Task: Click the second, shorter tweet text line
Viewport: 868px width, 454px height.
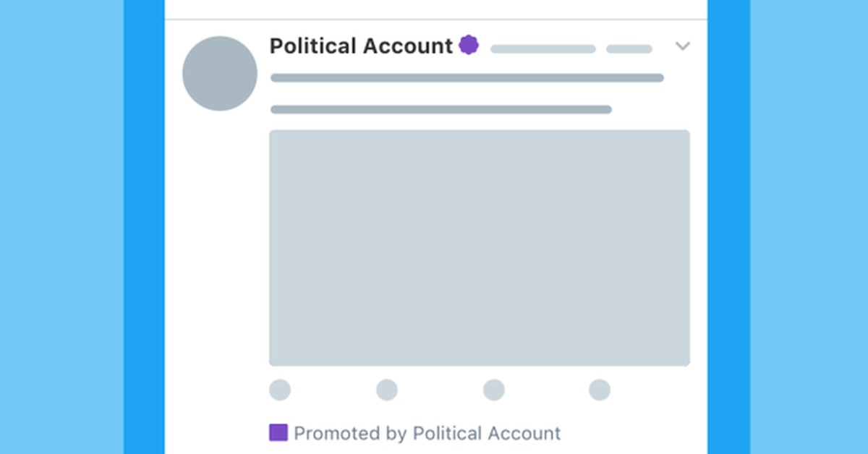Action: coord(441,110)
